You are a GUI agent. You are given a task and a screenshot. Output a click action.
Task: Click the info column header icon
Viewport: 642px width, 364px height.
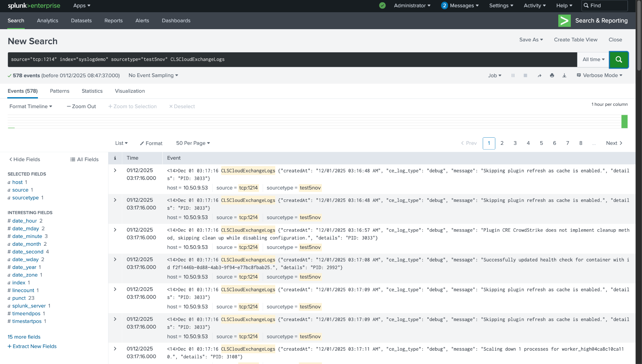click(x=115, y=158)
